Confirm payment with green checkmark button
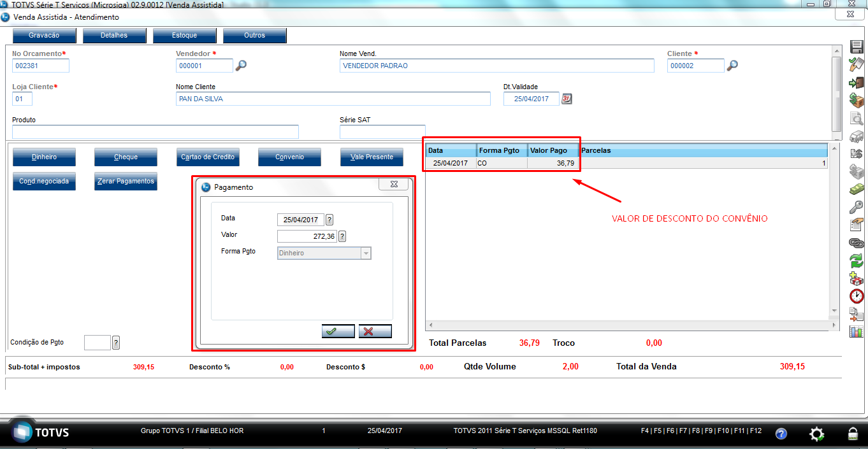The width and height of the screenshot is (868, 449). (x=338, y=331)
